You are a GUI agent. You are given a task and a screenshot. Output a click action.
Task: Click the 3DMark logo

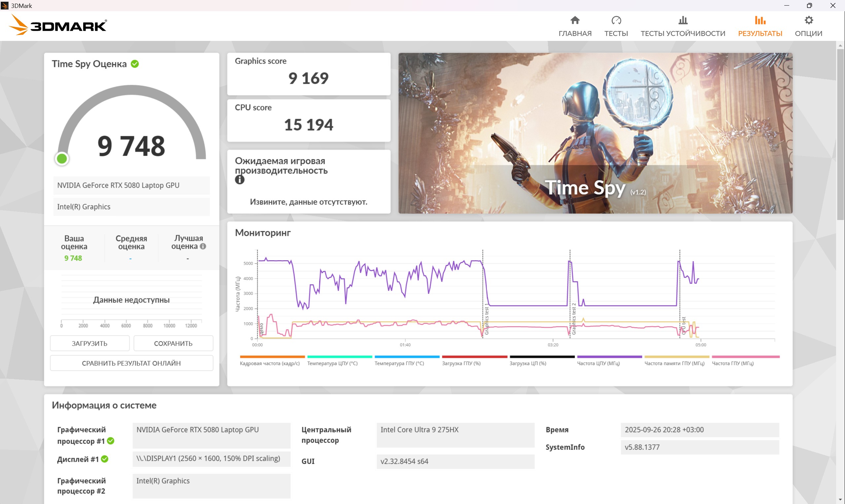58,25
